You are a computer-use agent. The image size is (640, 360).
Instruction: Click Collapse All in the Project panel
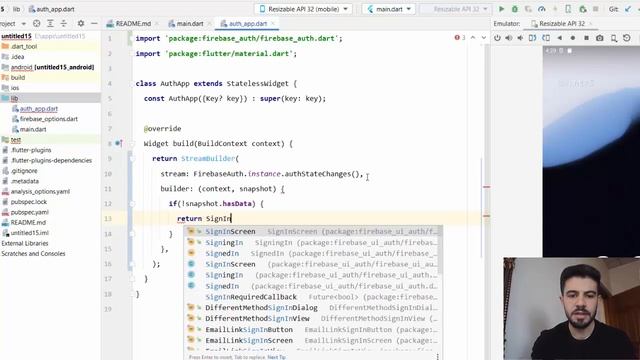pos(64,24)
